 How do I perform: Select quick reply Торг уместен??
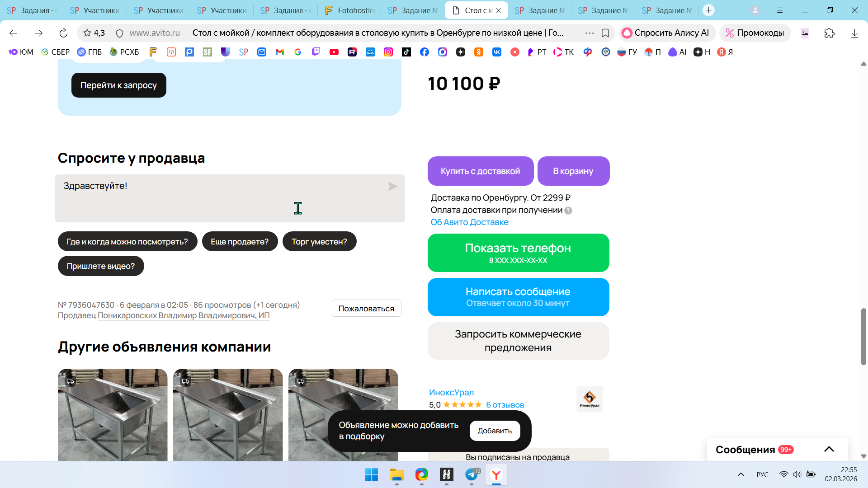tap(319, 242)
